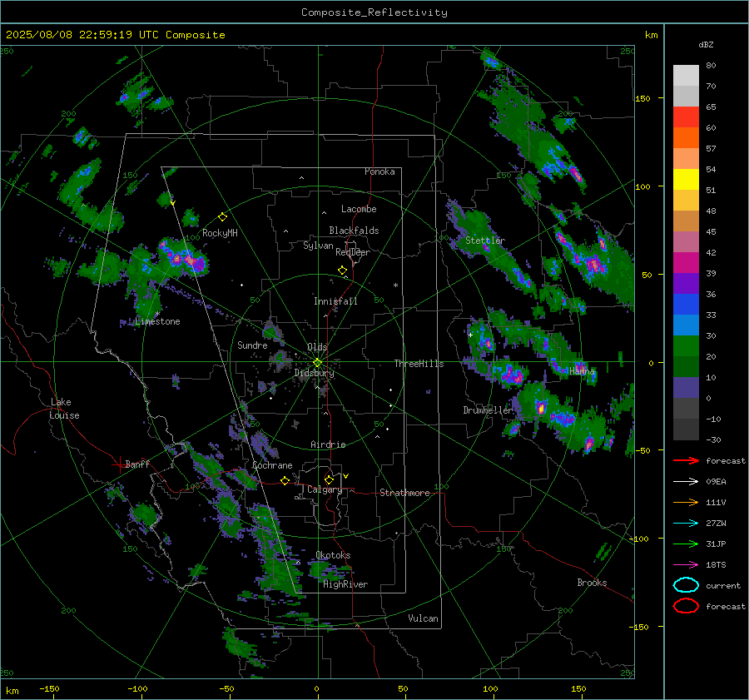Select the green 30-20 dBZ color band
The width and height of the screenshot is (749, 700).
pyautogui.click(x=686, y=346)
